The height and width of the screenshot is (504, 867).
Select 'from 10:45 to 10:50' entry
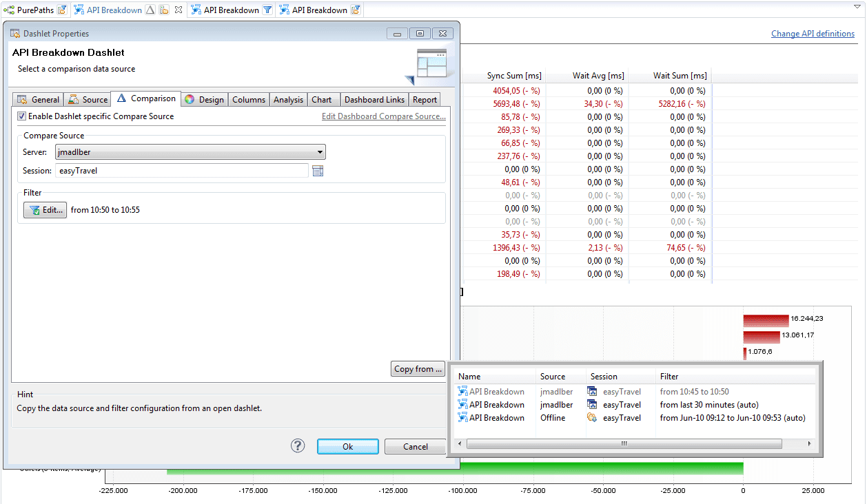pyautogui.click(x=694, y=392)
